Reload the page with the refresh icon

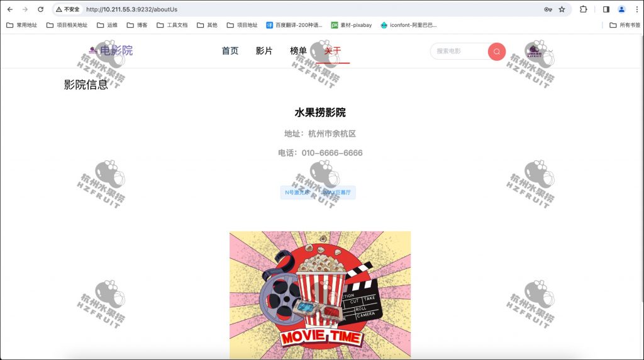point(40,9)
